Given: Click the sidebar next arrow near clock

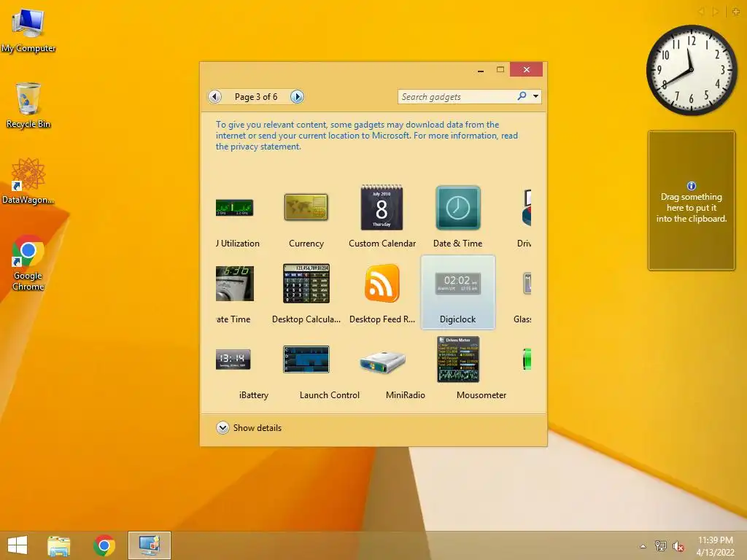Looking at the screenshot, I should coord(715,12).
